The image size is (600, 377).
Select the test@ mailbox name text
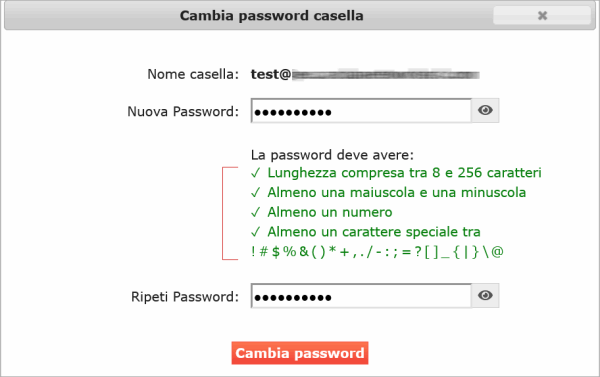365,74
